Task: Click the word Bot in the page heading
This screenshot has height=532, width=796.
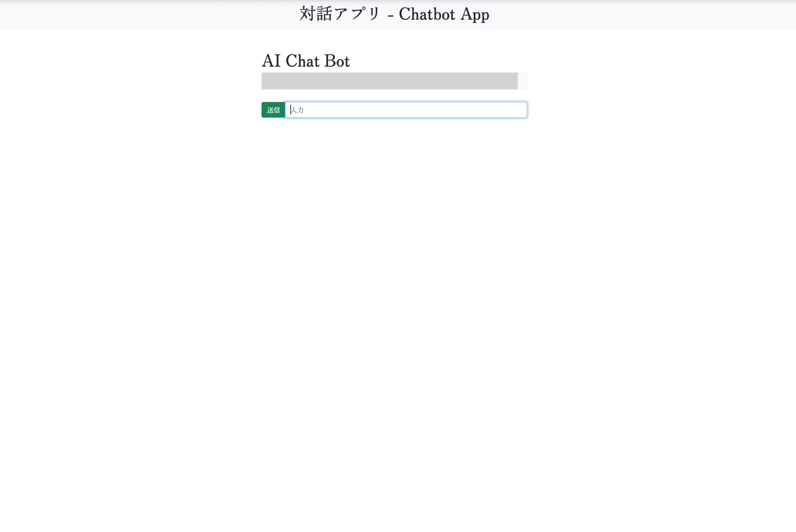Action: point(337,61)
